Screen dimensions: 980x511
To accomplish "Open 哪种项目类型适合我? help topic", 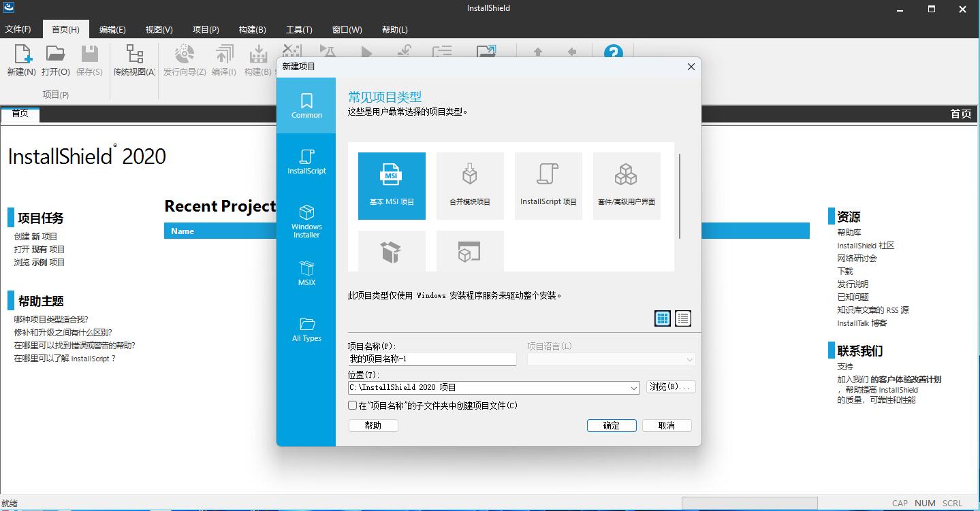I will pyautogui.click(x=51, y=319).
